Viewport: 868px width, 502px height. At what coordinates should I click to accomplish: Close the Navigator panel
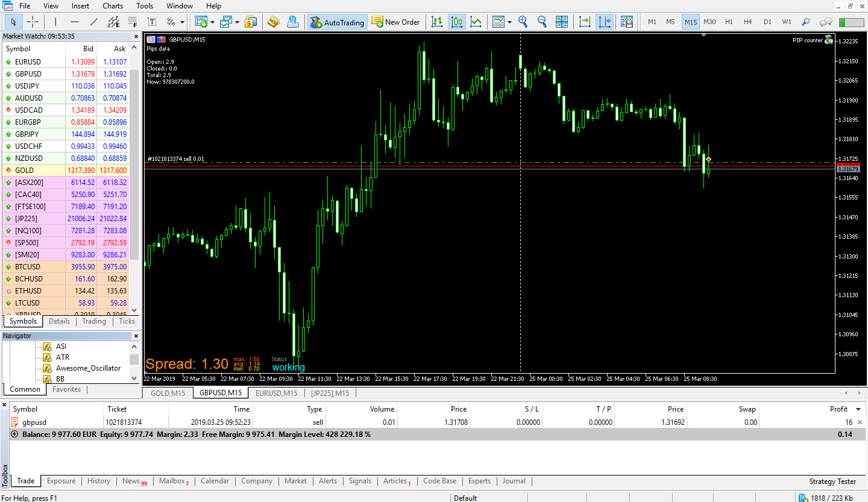[x=136, y=336]
